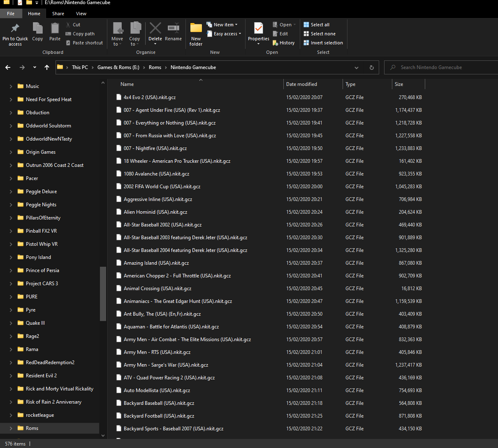The image size is (498, 448).
Task: Expand the Music folder in tree
Action: (11, 86)
